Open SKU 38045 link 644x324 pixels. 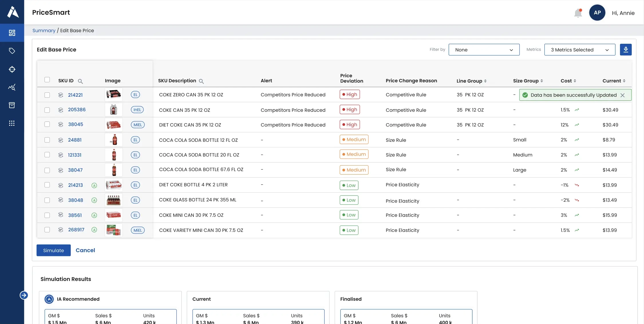coord(76,124)
